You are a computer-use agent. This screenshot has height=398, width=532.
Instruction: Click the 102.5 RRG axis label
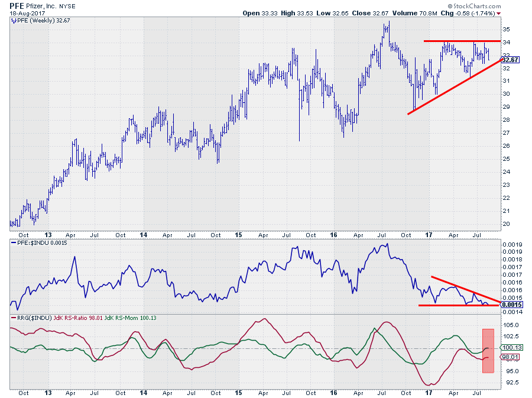[511, 336]
